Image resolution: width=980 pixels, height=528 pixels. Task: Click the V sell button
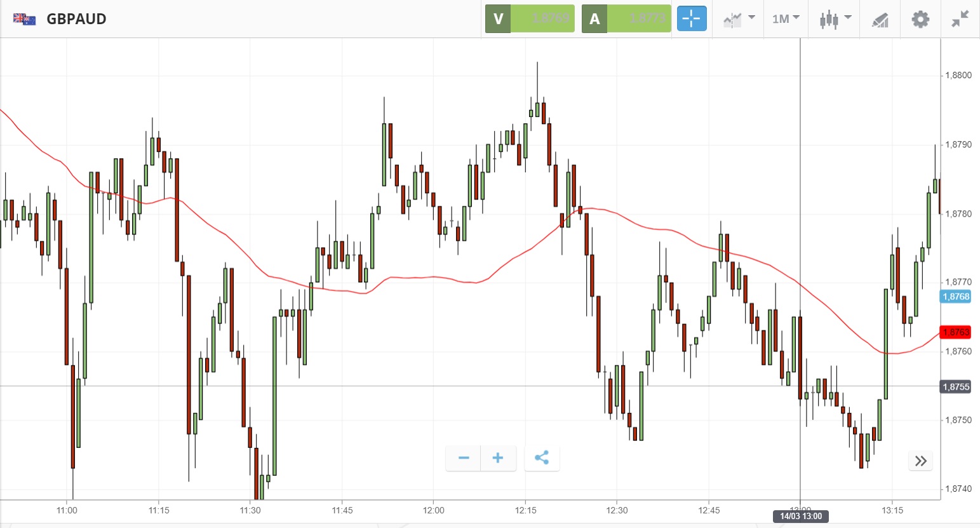[530, 19]
